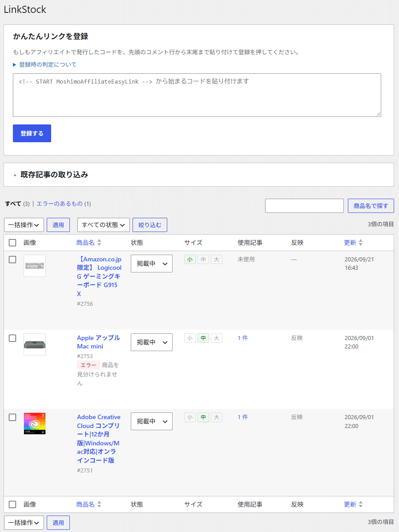Select size 中 for Mac mini row

coord(203,338)
